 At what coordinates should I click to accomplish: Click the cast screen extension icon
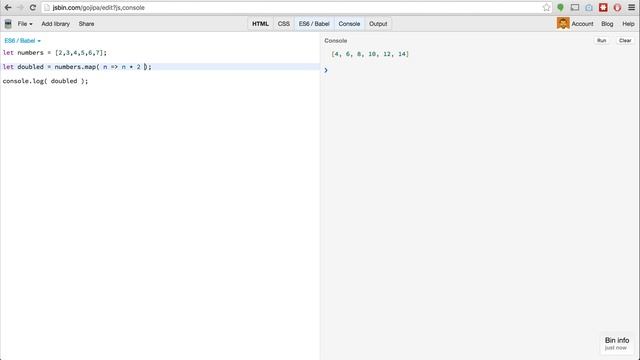(x=575, y=7)
